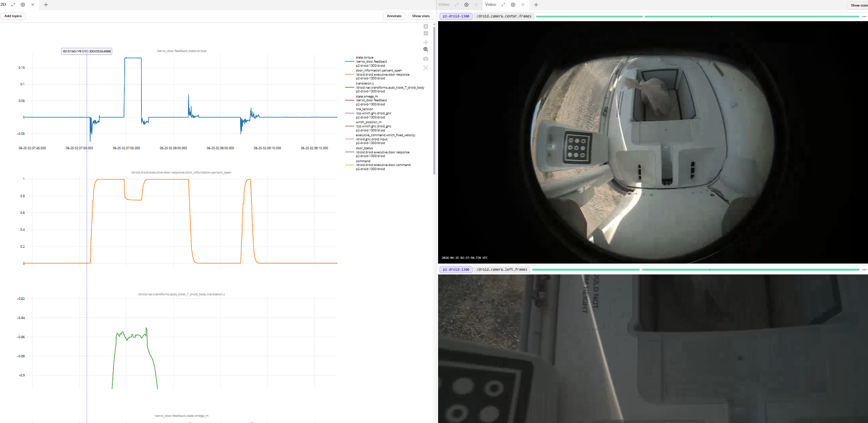Click the p2-droid-1300 chip on left camera
This screenshot has height=423, width=868.
click(456, 270)
